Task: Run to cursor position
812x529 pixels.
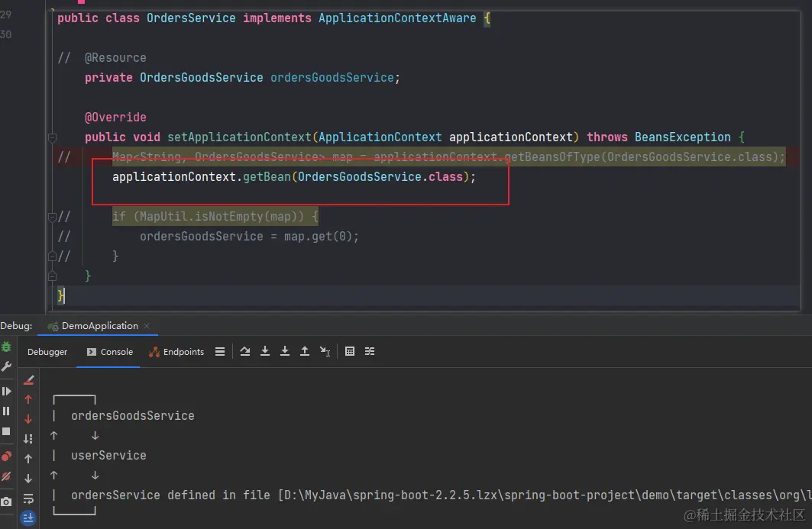Action: coord(325,351)
